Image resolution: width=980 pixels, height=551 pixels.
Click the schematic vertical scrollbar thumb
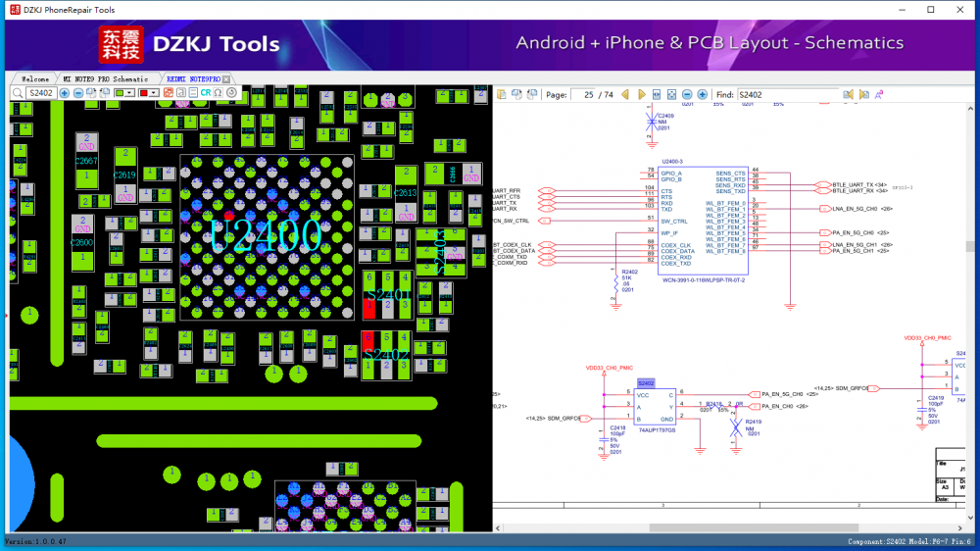[970, 246]
